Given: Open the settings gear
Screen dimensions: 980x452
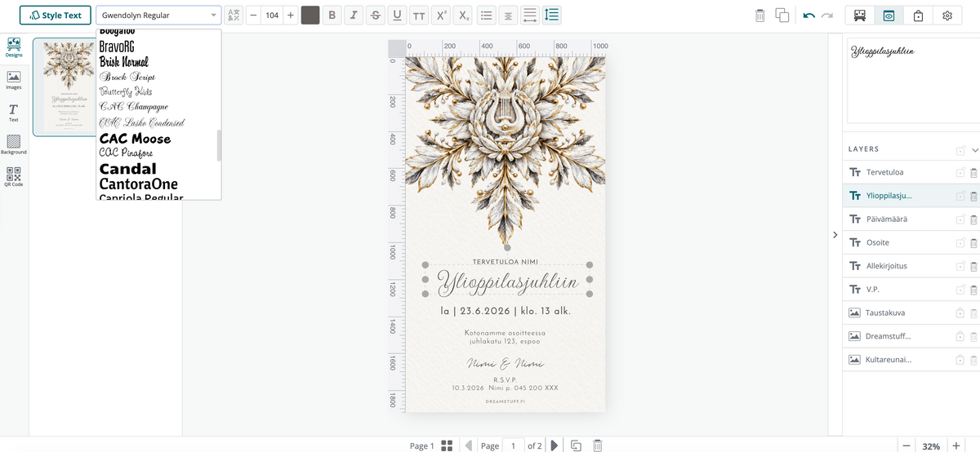Looking at the screenshot, I should (947, 16).
